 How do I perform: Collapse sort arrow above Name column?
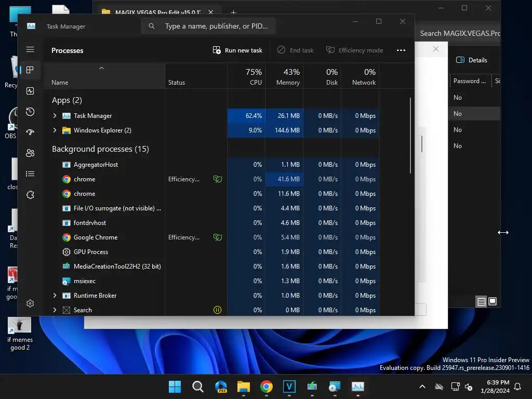click(101, 68)
